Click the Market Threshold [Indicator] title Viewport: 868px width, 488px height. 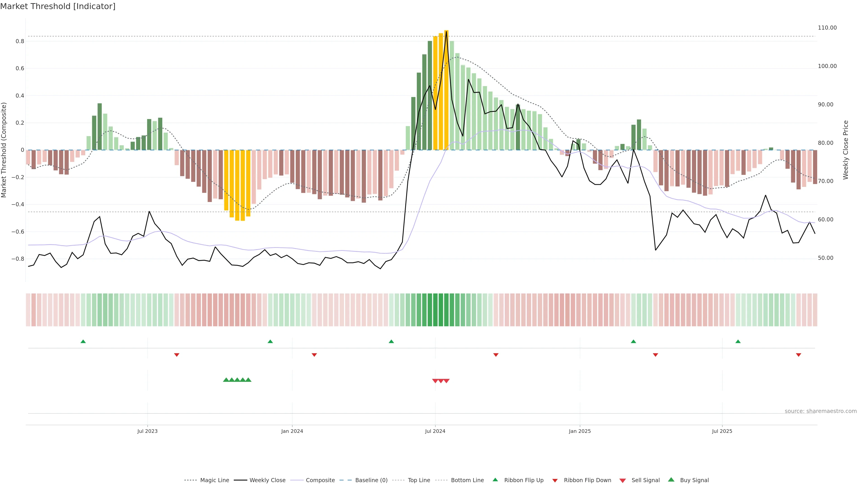click(x=58, y=6)
